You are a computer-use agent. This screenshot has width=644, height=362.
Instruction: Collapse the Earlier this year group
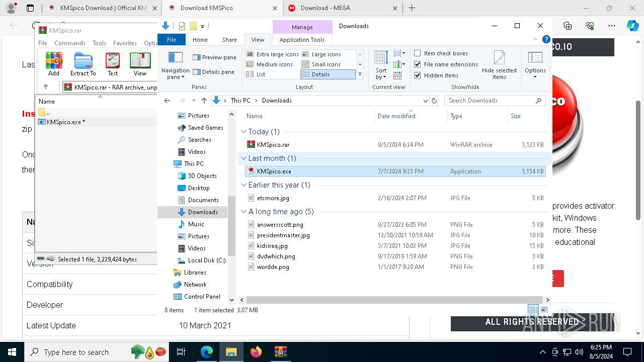click(x=244, y=185)
